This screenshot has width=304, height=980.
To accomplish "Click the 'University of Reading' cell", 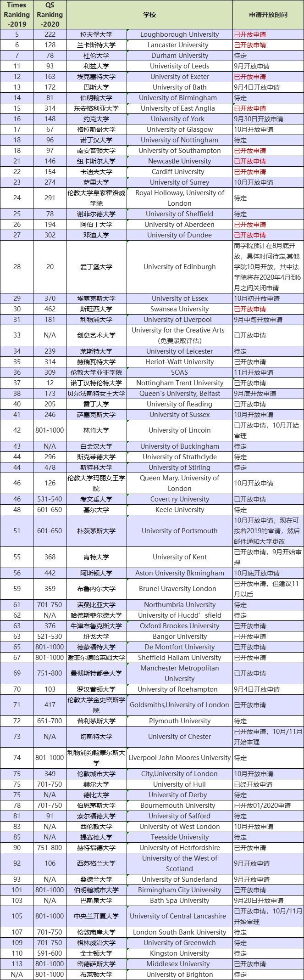I will coord(180,404).
